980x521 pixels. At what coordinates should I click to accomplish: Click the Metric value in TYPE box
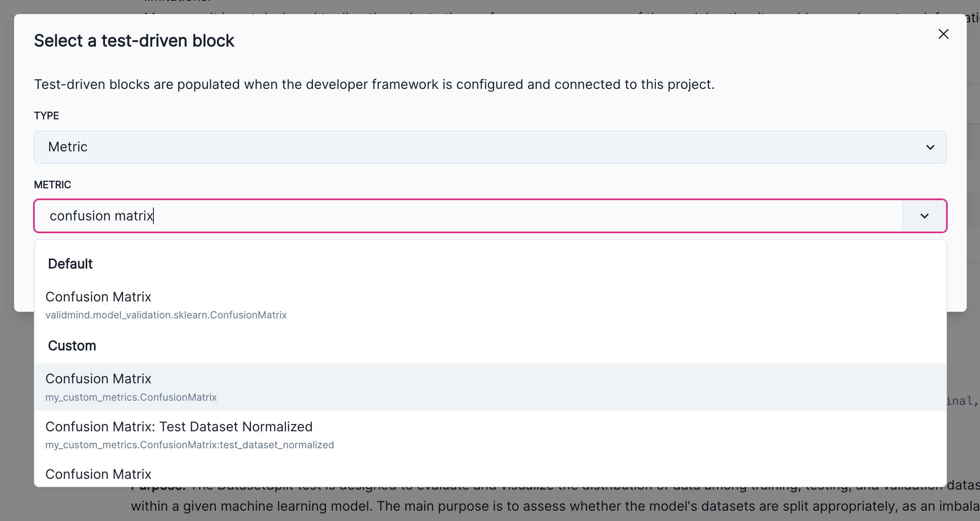tap(67, 147)
